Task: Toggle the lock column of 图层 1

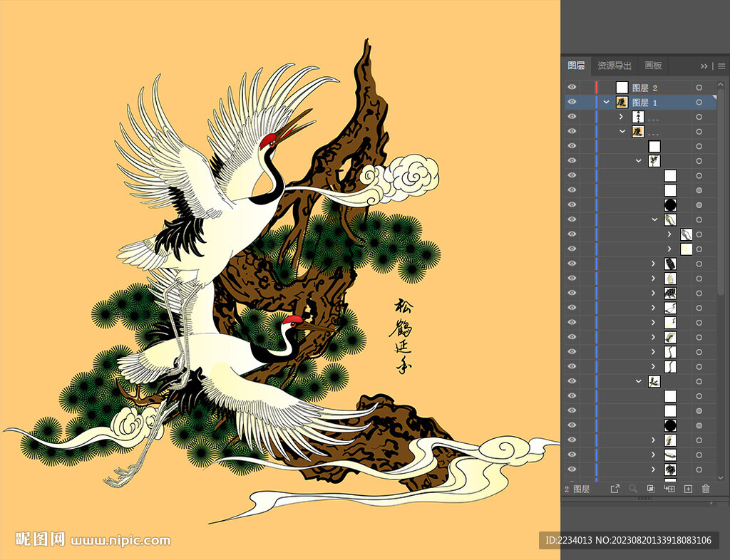Action: (587, 103)
